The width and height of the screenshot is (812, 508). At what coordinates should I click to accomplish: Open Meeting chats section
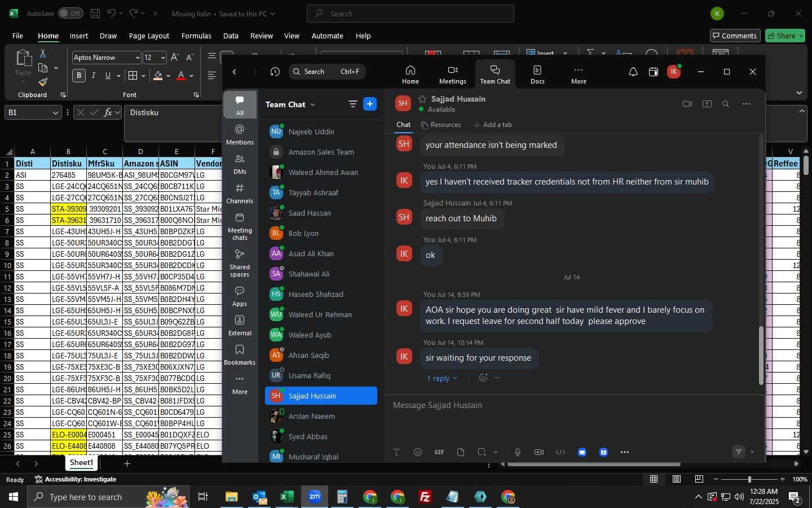240,226
